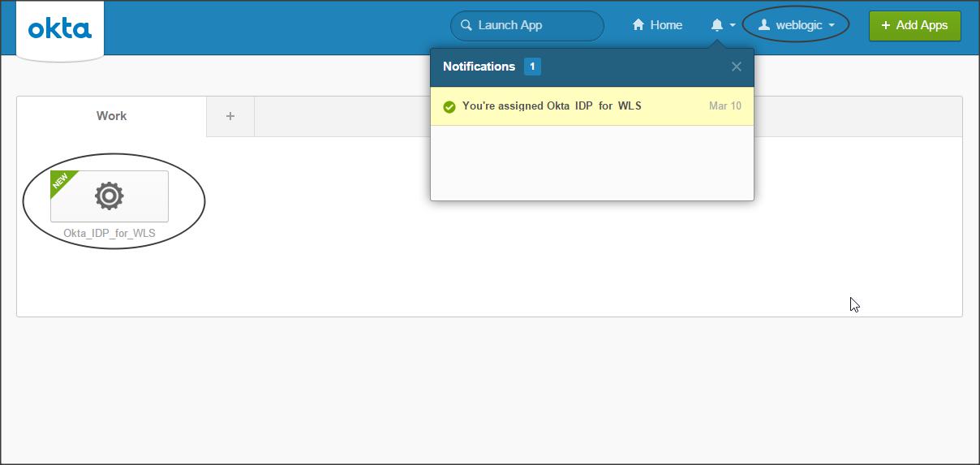Go to Home
This screenshot has height=465, width=980.
[x=657, y=25]
